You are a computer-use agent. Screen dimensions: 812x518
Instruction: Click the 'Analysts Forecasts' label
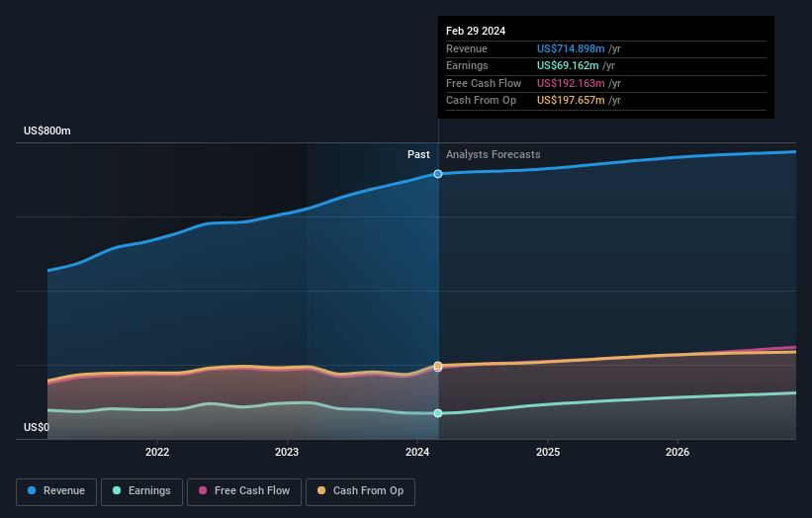[x=493, y=155]
